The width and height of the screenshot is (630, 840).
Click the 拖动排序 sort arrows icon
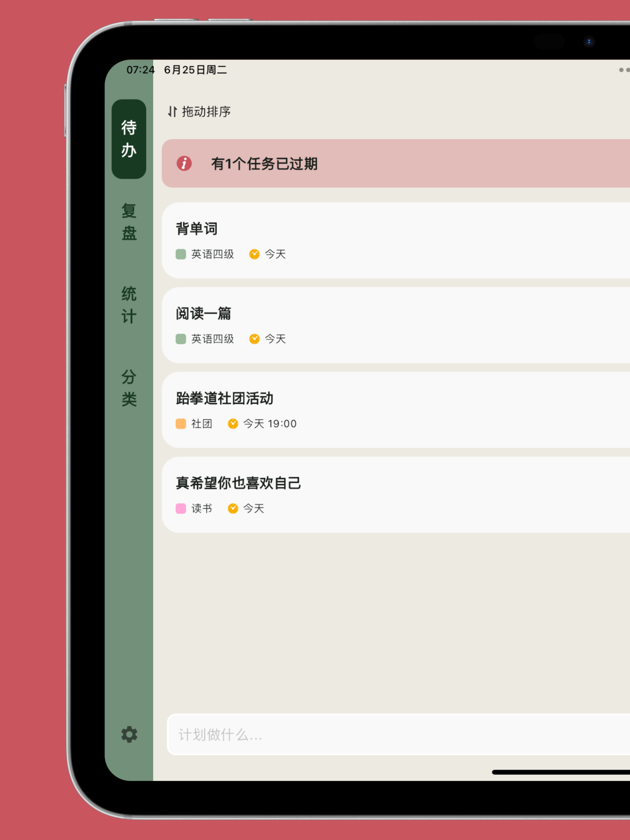point(173,112)
